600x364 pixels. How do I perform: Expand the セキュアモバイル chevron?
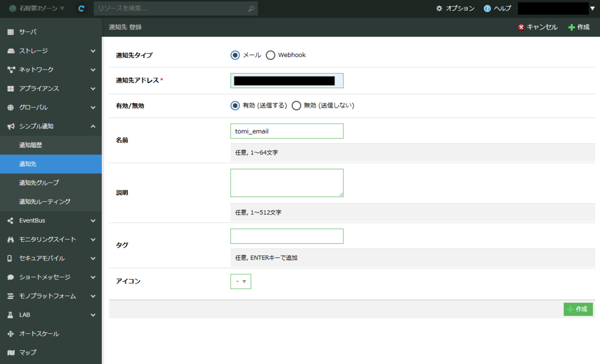coord(93,258)
